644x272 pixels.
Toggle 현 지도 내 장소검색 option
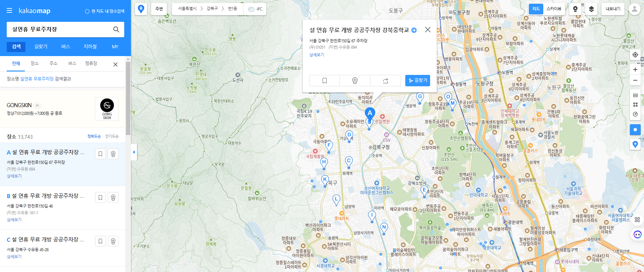(x=104, y=11)
